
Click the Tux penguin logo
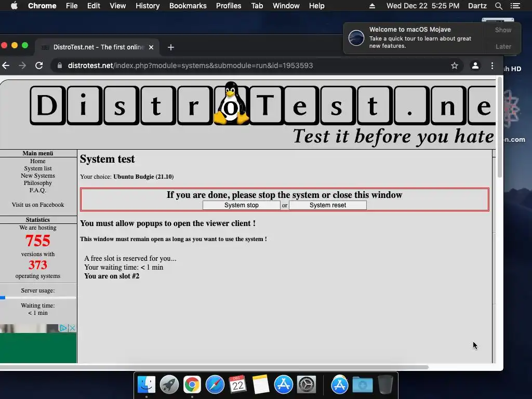click(x=231, y=103)
